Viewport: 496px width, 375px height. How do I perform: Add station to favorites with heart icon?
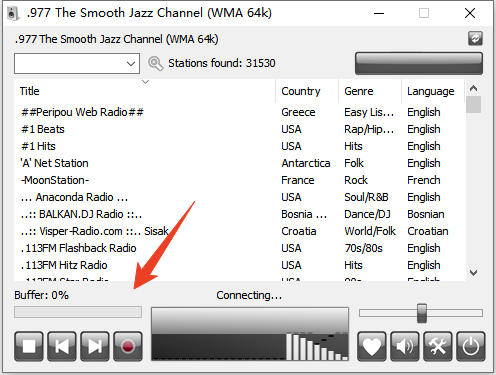pyautogui.click(x=372, y=346)
